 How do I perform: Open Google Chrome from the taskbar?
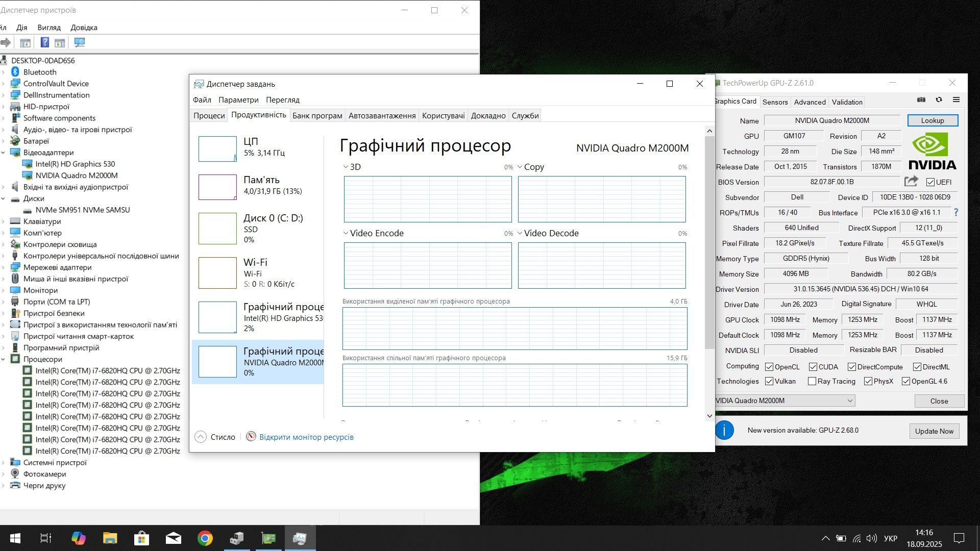point(205,538)
